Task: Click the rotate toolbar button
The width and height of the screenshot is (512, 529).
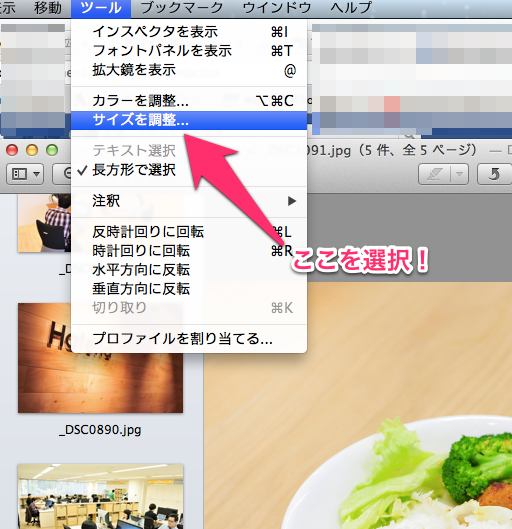Action: pyautogui.click(x=494, y=174)
